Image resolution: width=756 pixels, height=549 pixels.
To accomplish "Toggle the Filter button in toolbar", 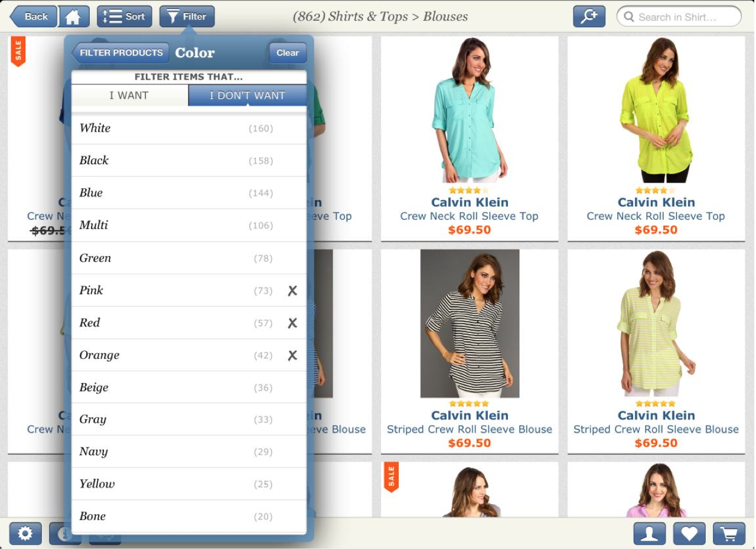I will (187, 17).
